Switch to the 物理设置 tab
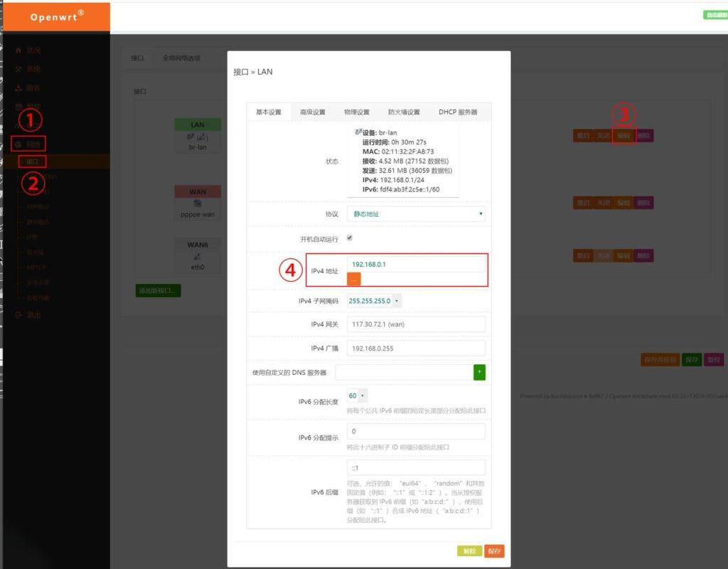 (x=357, y=112)
